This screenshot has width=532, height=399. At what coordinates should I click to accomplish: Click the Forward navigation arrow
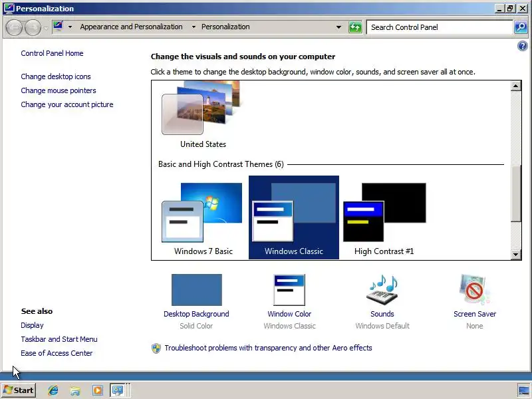tap(33, 27)
